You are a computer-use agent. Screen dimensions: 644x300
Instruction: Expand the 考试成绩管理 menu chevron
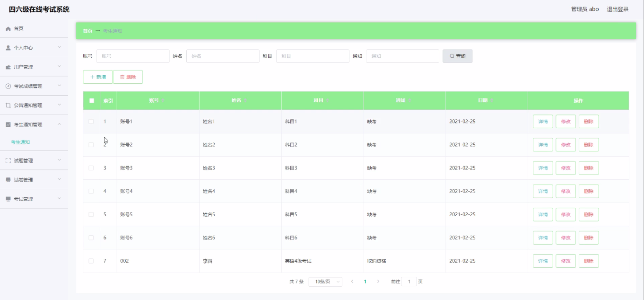point(60,86)
